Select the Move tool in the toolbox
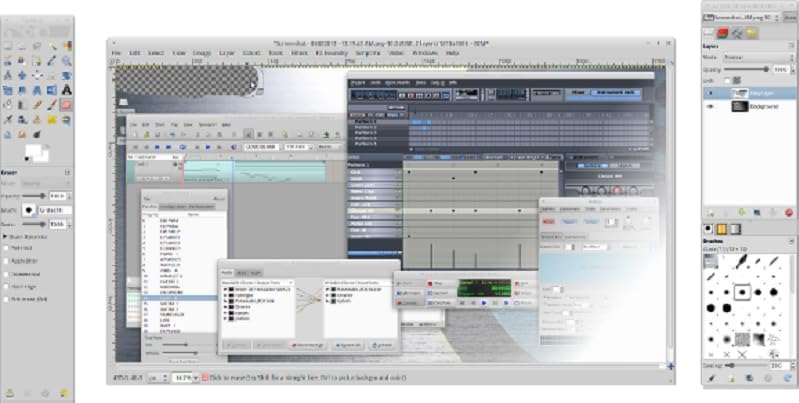Image resolution: width=799 pixels, height=403 pixels. [22, 75]
